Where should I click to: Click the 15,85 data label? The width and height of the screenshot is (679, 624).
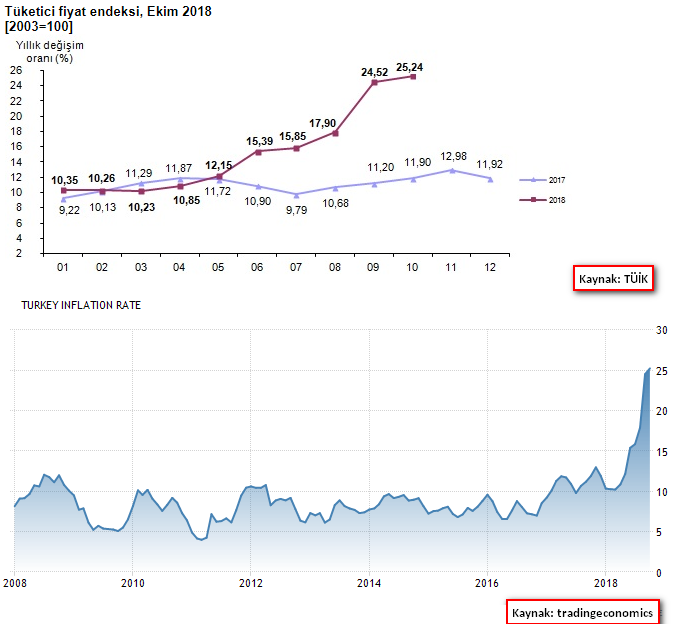(x=292, y=136)
